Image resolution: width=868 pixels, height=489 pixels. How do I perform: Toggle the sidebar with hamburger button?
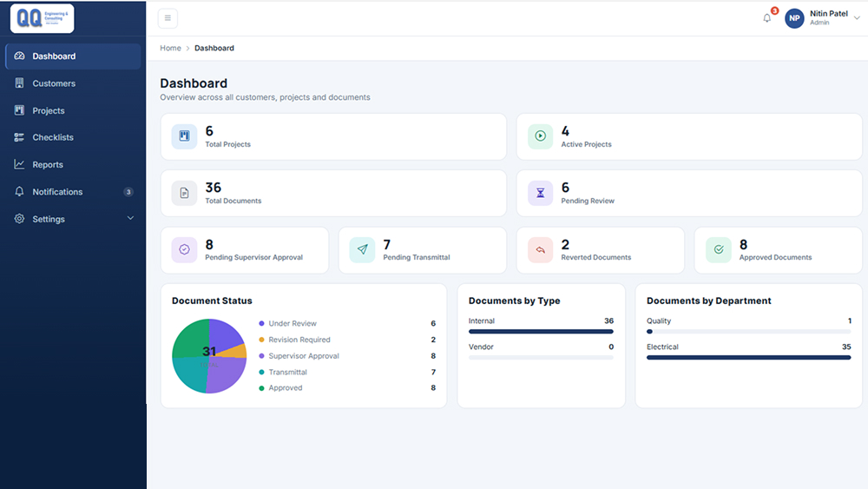pos(168,18)
